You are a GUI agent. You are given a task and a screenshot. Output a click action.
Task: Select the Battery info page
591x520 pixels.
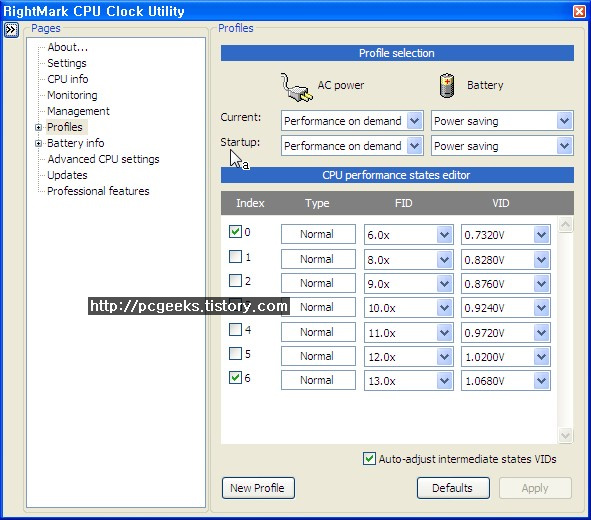[x=76, y=143]
